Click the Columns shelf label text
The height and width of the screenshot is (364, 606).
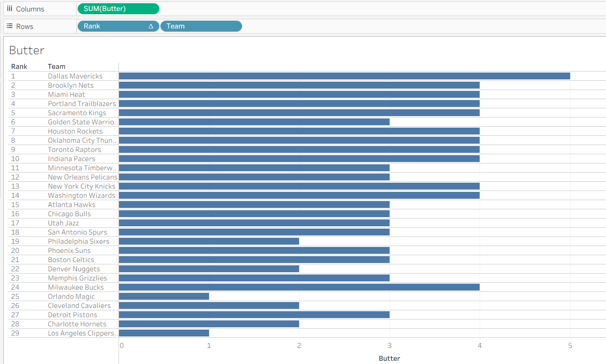[x=30, y=9]
